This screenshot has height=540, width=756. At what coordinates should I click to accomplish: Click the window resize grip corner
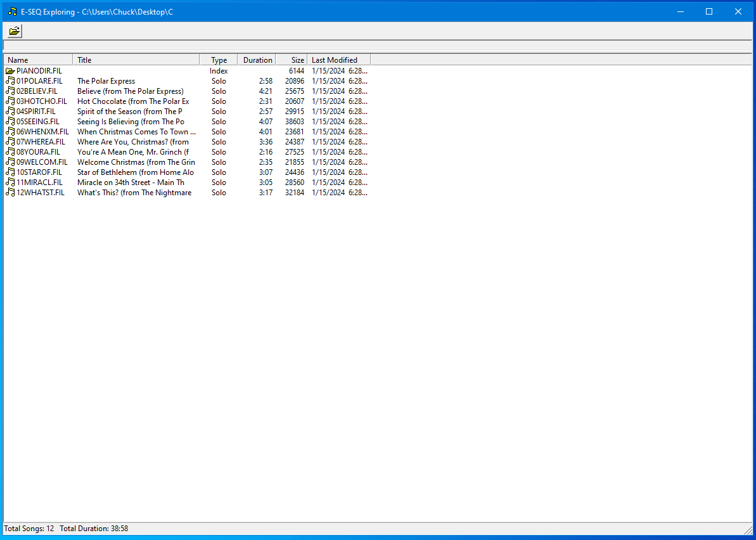[748, 530]
